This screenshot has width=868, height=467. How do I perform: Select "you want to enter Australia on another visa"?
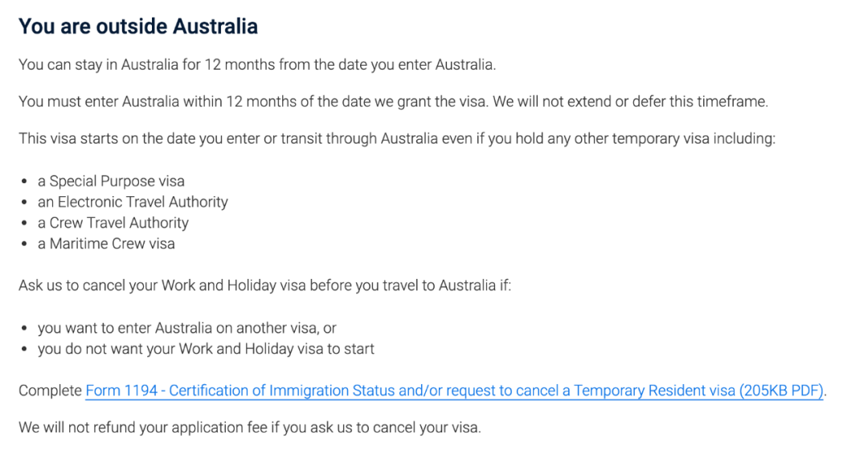coord(186,329)
